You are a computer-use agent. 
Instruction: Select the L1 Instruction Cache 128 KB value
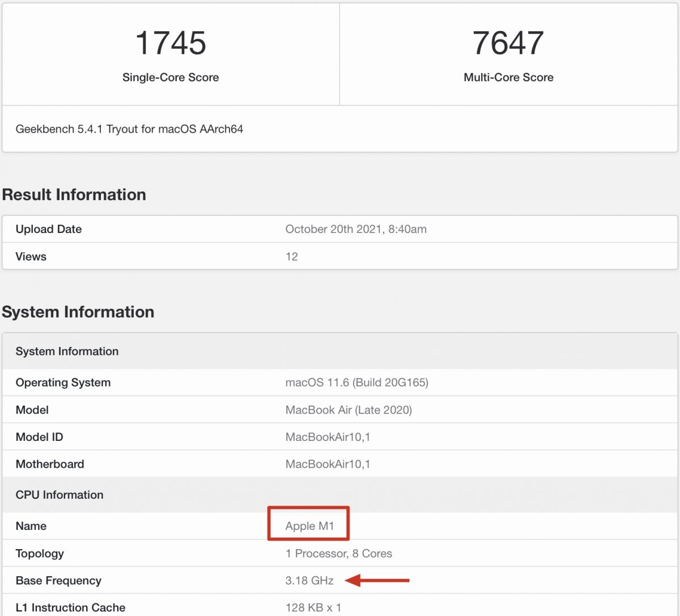pyautogui.click(x=313, y=607)
